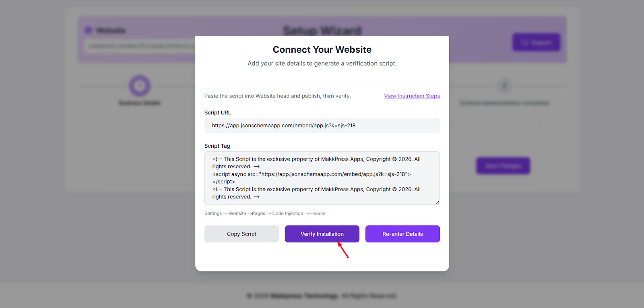Focus the Script Tag text area

[322, 178]
